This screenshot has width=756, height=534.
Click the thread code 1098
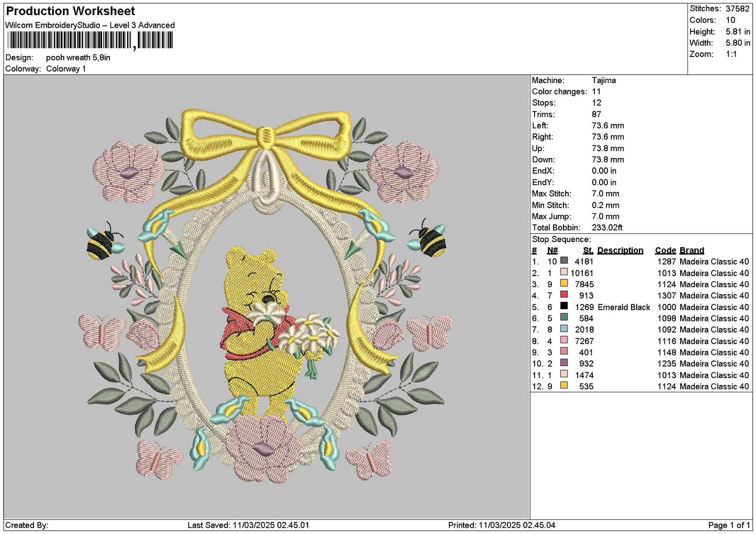point(667,319)
